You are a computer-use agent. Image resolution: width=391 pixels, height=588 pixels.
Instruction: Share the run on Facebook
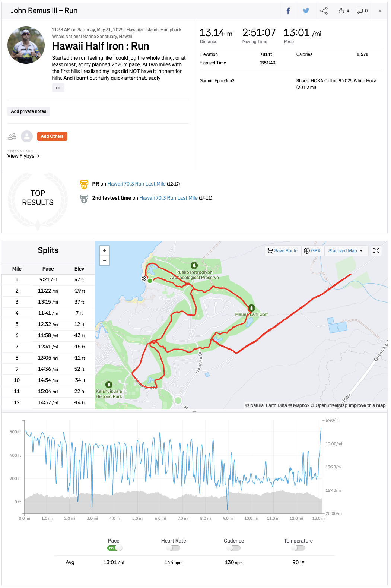point(288,11)
